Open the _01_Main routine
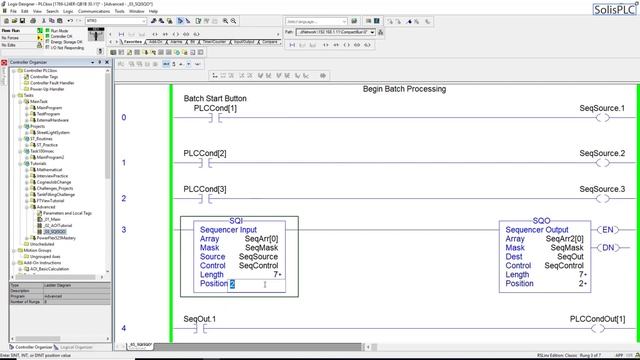 coord(52,219)
